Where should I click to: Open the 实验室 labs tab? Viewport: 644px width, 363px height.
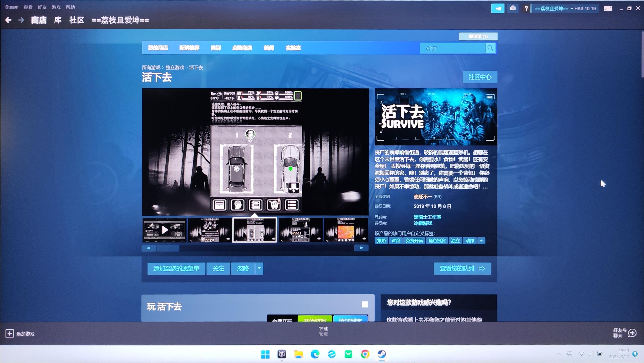(293, 48)
